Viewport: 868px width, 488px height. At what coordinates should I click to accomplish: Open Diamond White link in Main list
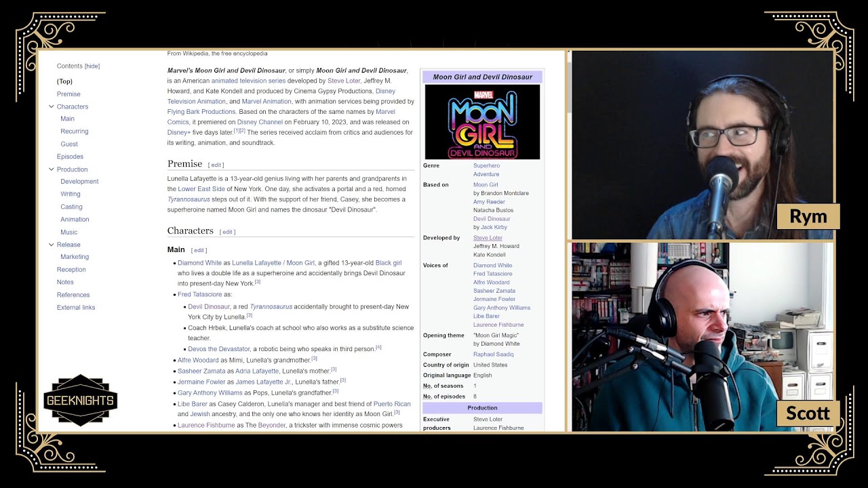(x=199, y=263)
